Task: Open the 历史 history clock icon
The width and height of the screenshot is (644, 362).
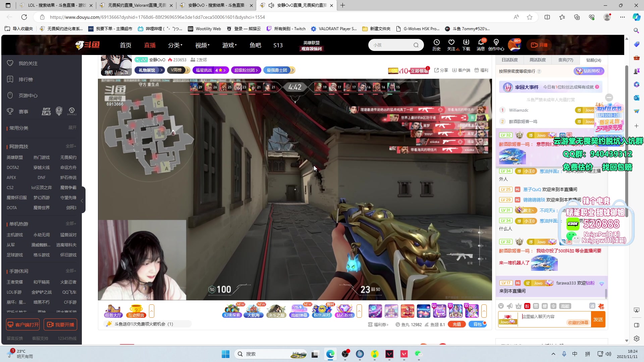Action: [x=436, y=43]
